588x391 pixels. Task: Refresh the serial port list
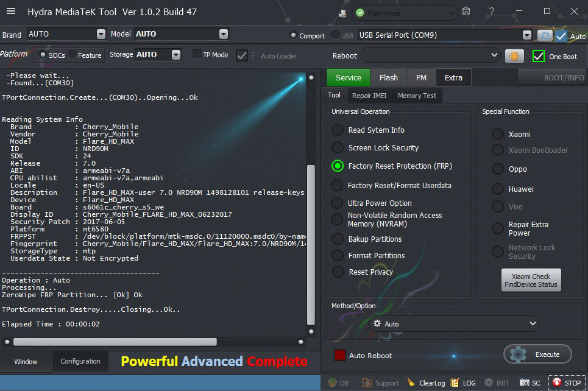point(544,35)
